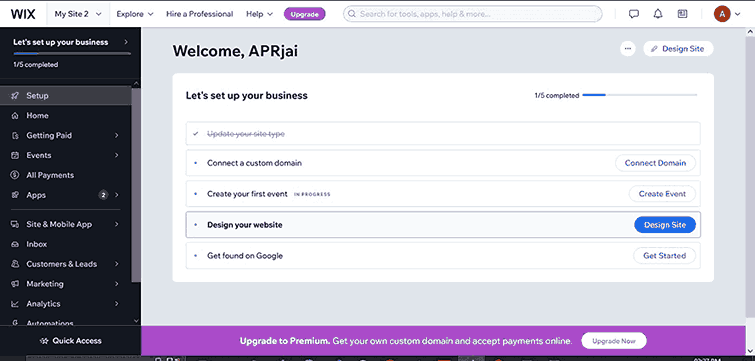This screenshot has height=361, width=755.
Task: Click the Upgrade Now button
Action: click(614, 341)
